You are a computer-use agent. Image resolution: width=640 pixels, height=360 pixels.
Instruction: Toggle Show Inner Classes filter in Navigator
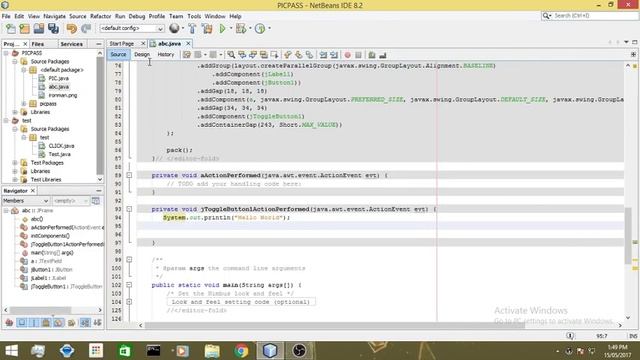[x=59, y=323]
